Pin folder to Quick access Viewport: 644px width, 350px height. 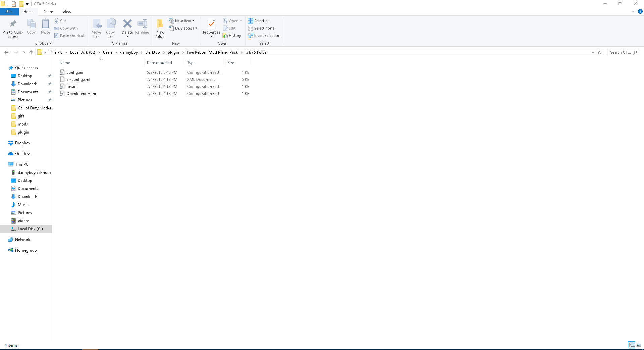click(x=13, y=29)
